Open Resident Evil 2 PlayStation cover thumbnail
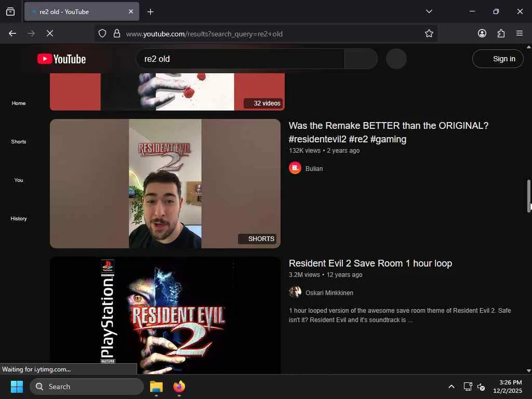 point(165,315)
